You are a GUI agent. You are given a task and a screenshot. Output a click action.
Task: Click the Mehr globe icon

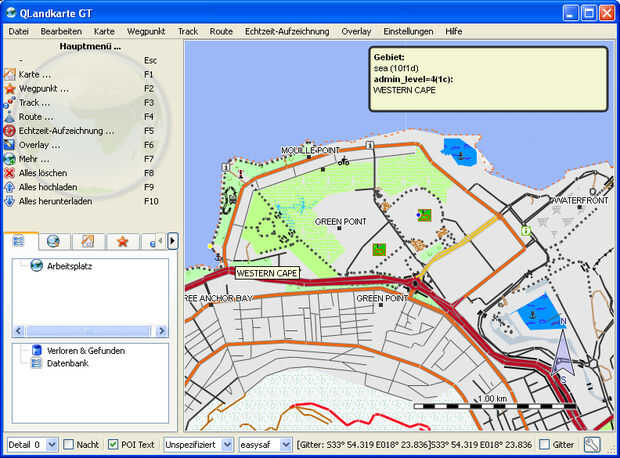9,159
